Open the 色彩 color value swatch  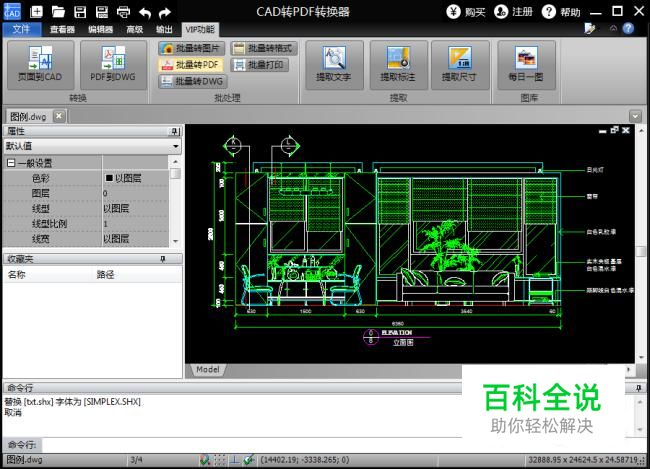click(109, 178)
